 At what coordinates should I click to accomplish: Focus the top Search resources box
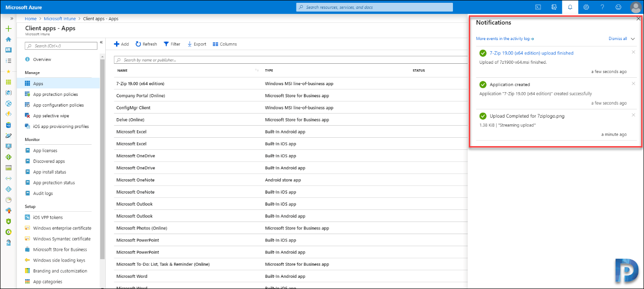tap(374, 7)
